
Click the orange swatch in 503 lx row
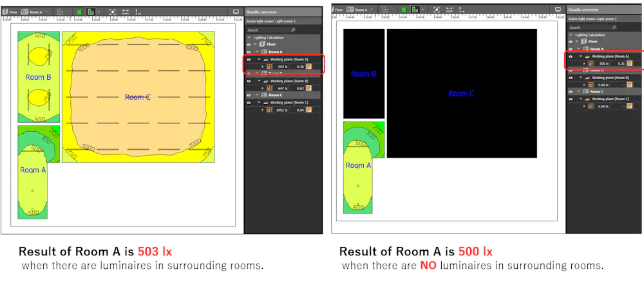pyautogui.click(x=308, y=66)
